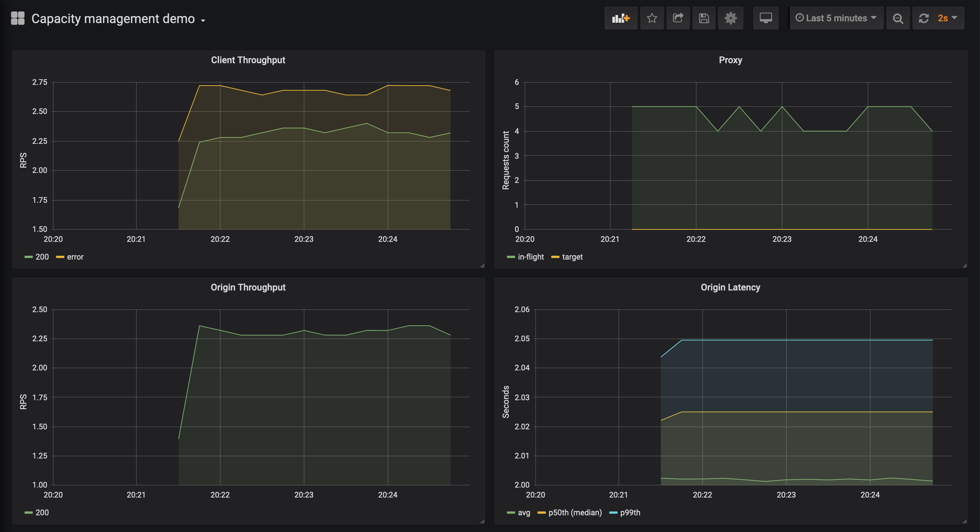Toggle the error series in Client Throughput legend
This screenshot has width=980, height=532.
(x=75, y=257)
